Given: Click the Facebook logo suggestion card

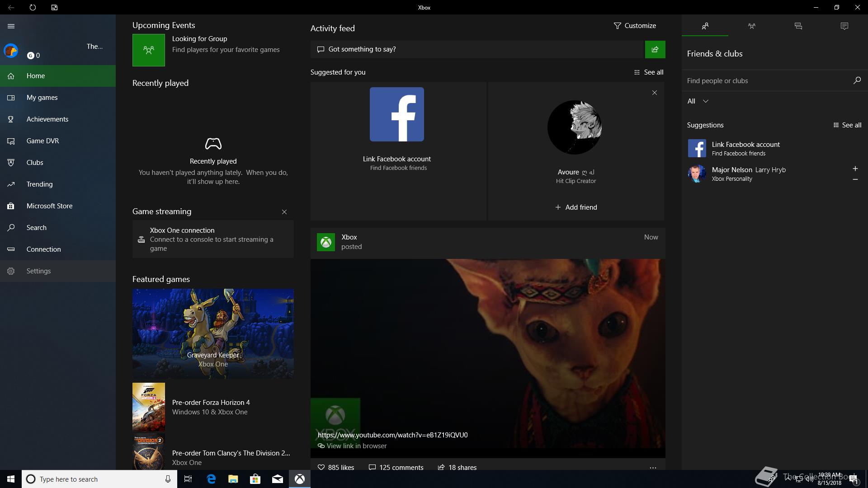Looking at the screenshot, I should 397,114.
